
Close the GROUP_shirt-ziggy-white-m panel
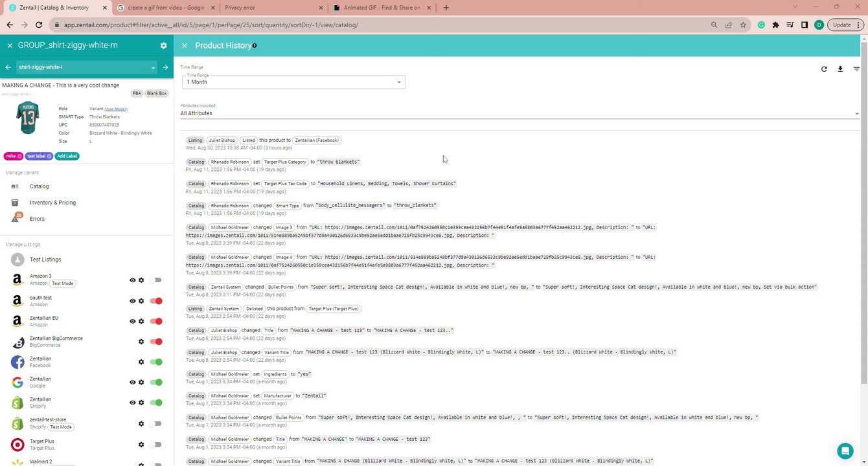pos(9,45)
